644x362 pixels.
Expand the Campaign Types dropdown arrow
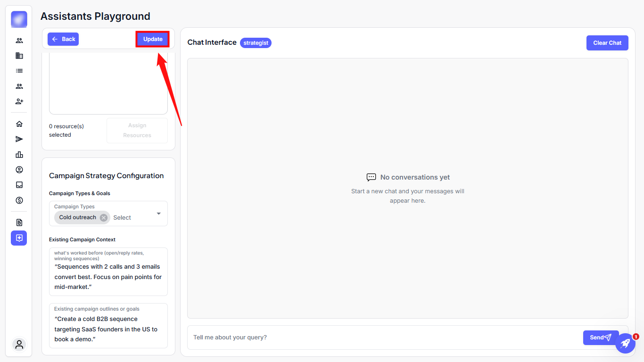158,214
